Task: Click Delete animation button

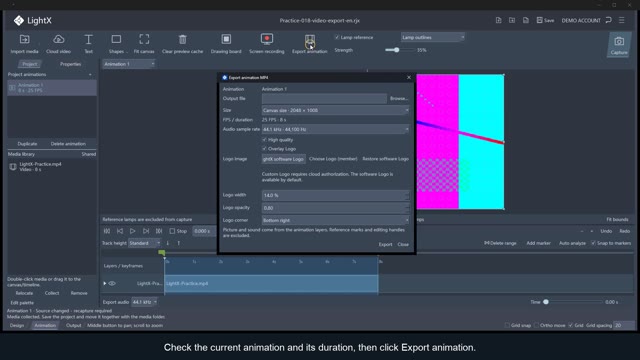Action: (68, 144)
